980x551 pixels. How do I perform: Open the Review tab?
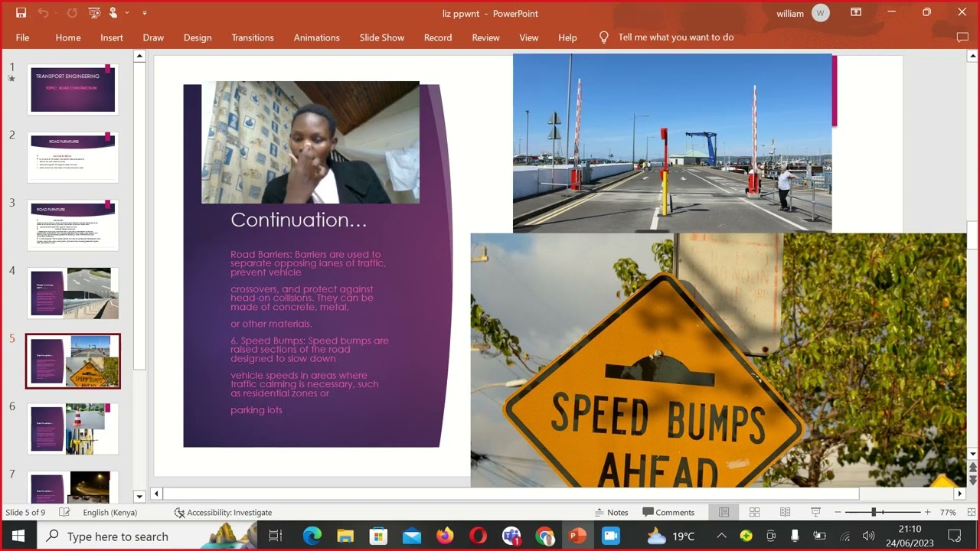coord(485,37)
